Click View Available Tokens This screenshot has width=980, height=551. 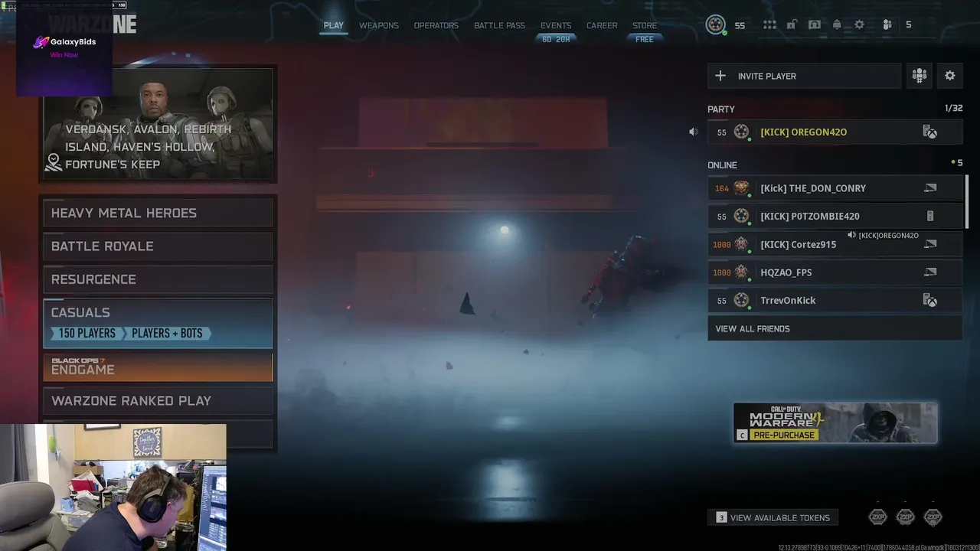[x=773, y=518]
